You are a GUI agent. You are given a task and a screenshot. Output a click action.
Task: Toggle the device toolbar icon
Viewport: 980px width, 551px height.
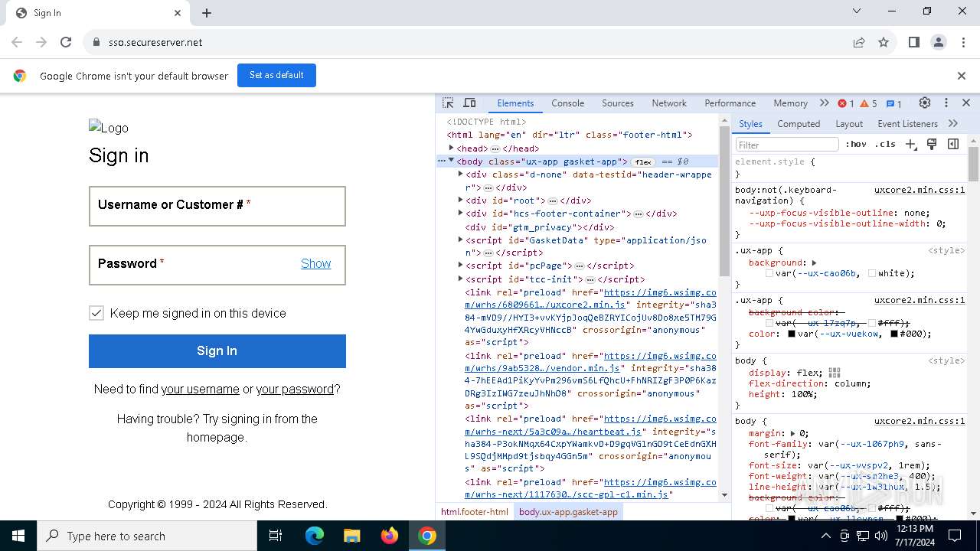coord(469,103)
